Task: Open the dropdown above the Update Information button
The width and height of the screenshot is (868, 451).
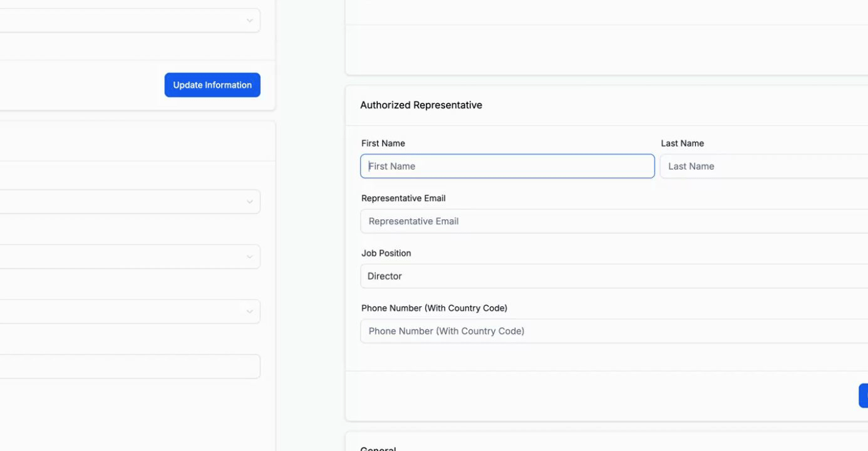Action: click(125, 21)
